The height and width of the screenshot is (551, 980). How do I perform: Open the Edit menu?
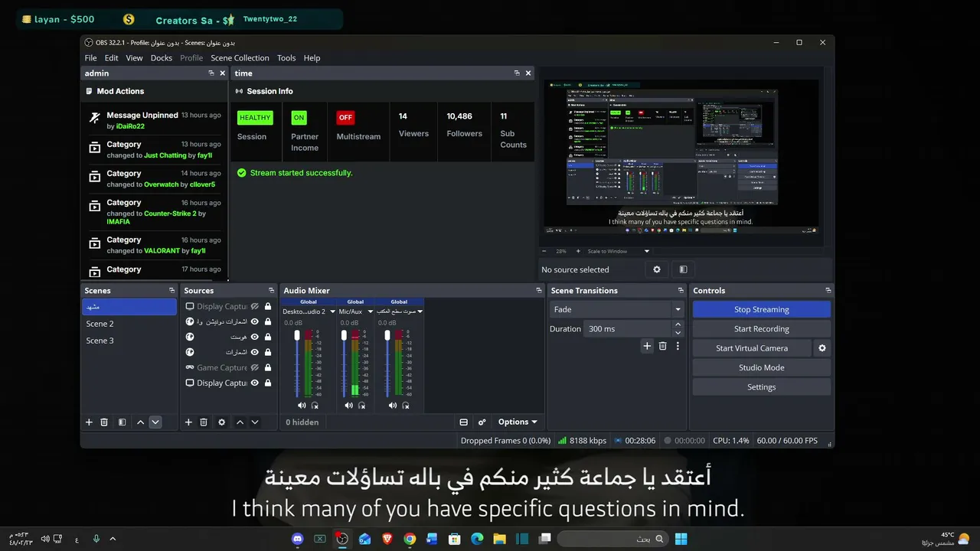click(x=112, y=58)
